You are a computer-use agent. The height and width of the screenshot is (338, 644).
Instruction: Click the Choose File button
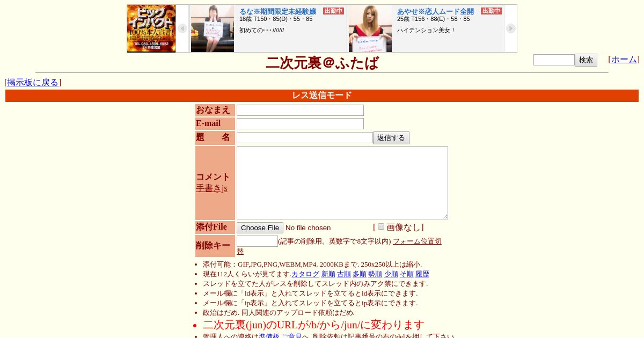coord(260,227)
